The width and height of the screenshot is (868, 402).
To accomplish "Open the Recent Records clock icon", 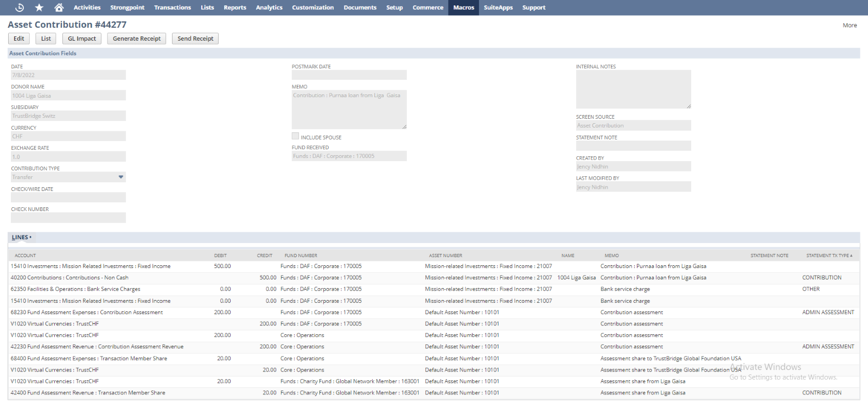I will [x=20, y=8].
